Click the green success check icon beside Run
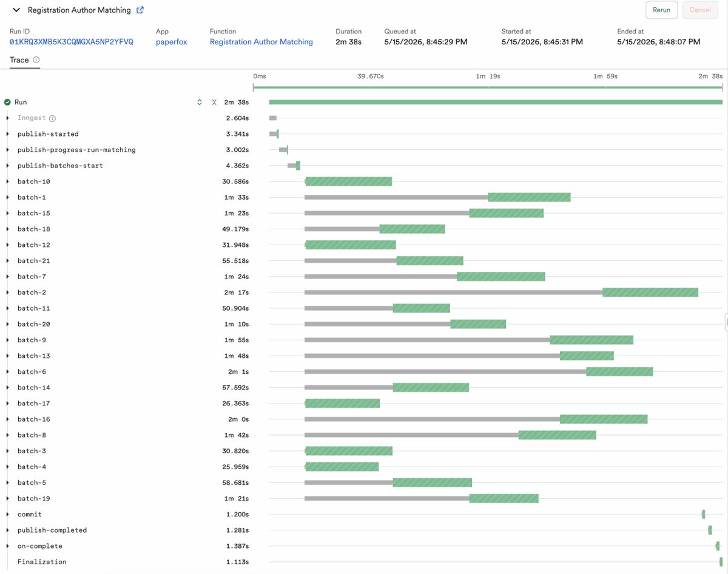The height and width of the screenshot is (574, 728). point(7,103)
